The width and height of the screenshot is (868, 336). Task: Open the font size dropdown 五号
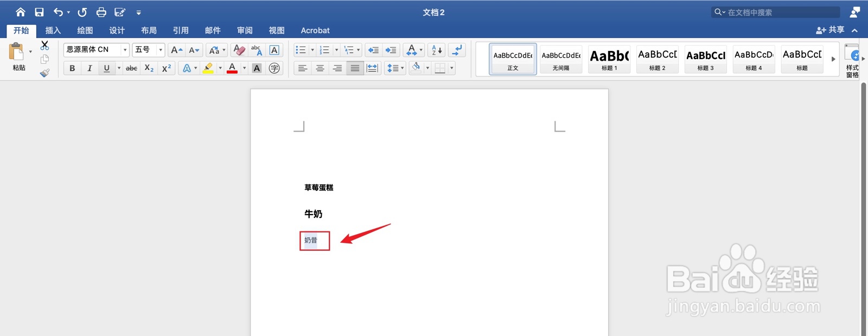(148, 49)
